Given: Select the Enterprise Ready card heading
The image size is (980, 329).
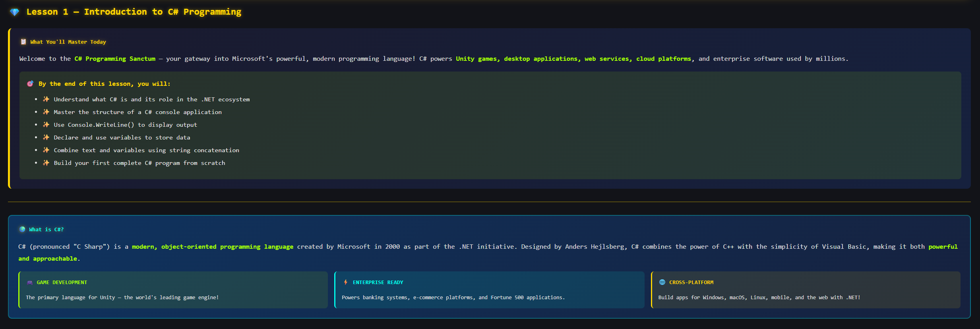Looking at the screenshot, I should pyautogui.click(x=378, y=283).
